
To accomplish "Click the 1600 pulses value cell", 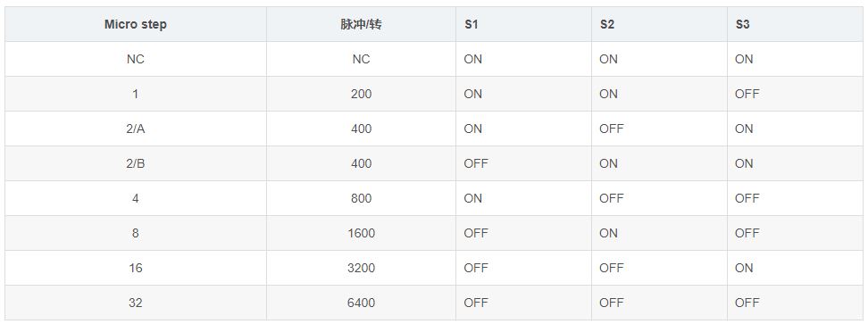I will point(361,233).
